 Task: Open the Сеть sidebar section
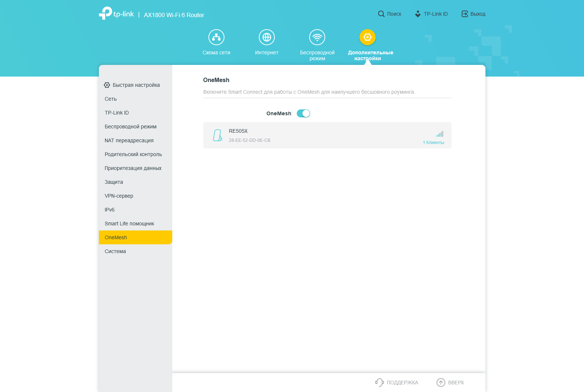tap(135, 99)
